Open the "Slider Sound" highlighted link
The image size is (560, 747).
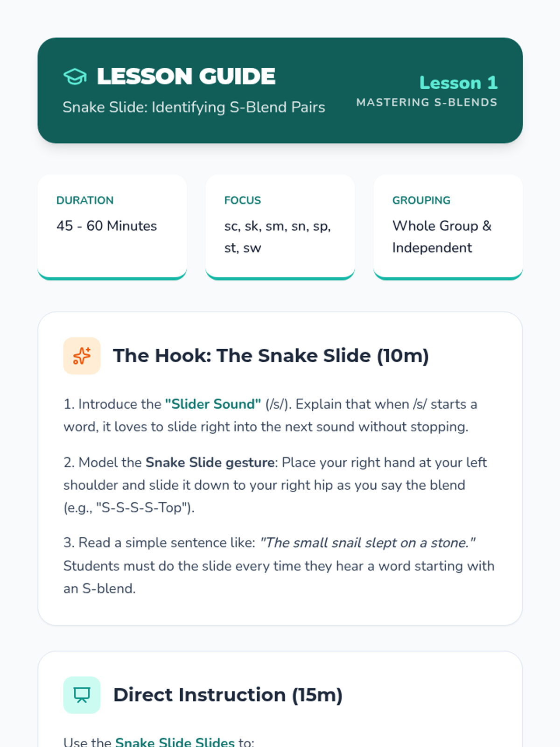[x=213, y=404]
